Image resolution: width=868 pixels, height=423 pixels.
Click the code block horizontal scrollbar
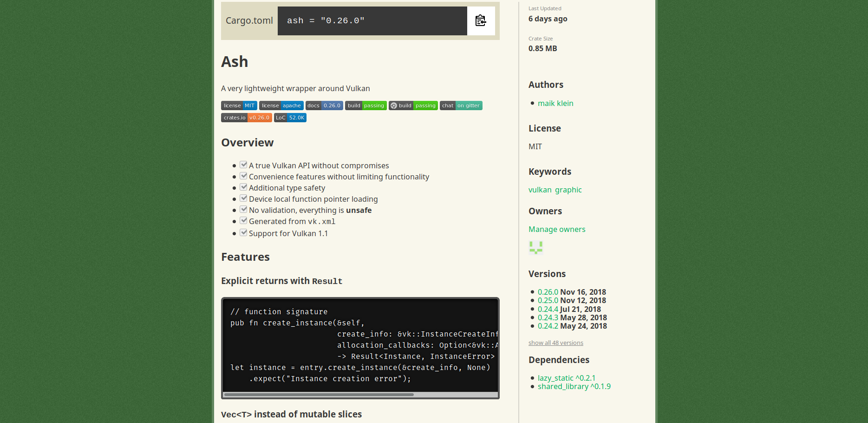(x=319, y=395)
